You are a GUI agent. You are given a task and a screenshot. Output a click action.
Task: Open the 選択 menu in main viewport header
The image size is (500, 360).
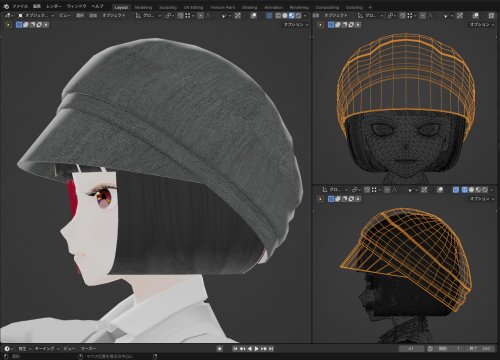(x=80, y=16)
